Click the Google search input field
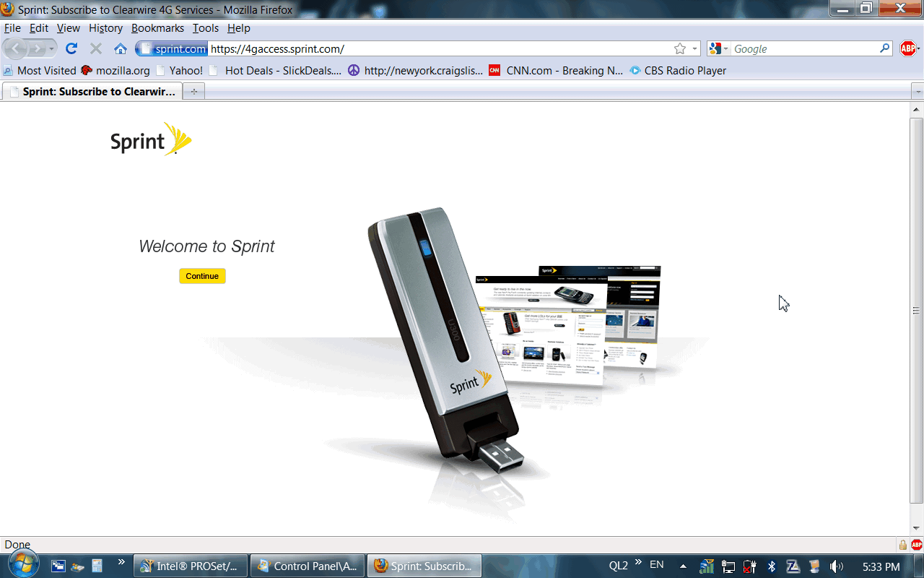The height and width of the screenshot is (578, 924). 805,48
